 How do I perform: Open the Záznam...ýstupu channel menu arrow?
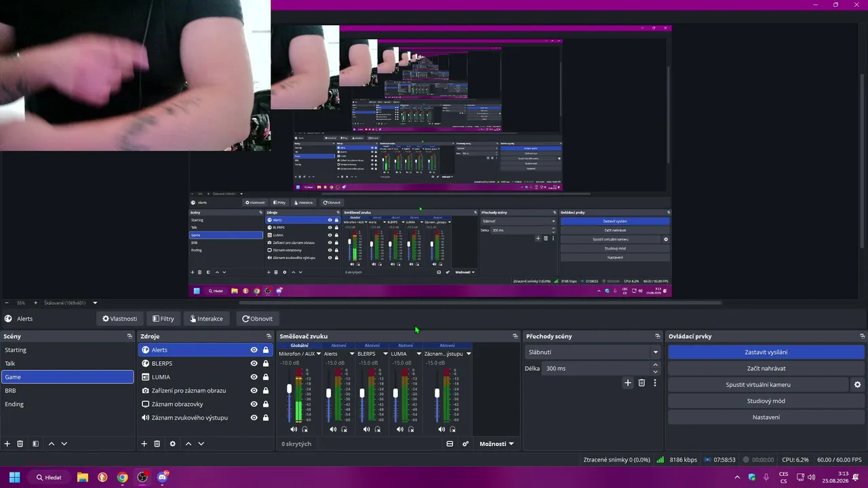coord(469,354)
